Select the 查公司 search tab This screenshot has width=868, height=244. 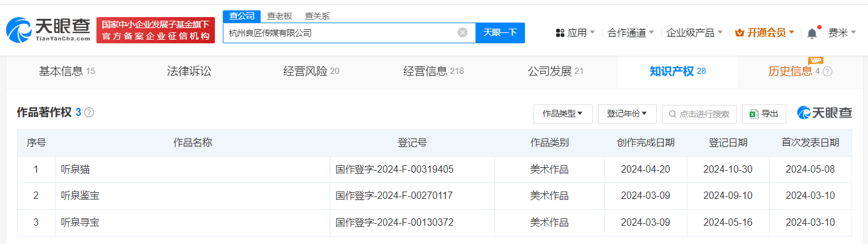(241, 16)
